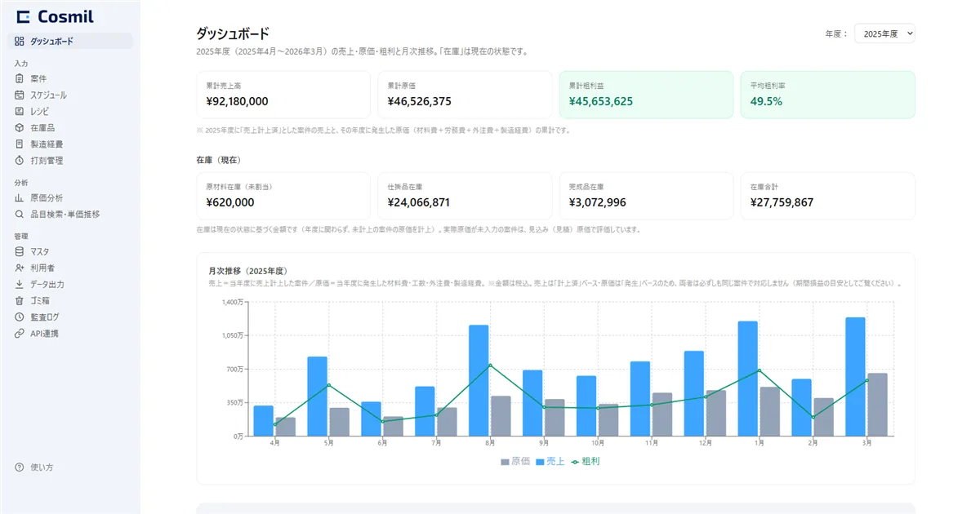The image size is (980, 514).
Task: Click the 累計粗利益 summary card
Action: pyautogui.click(x=646, y=95)
